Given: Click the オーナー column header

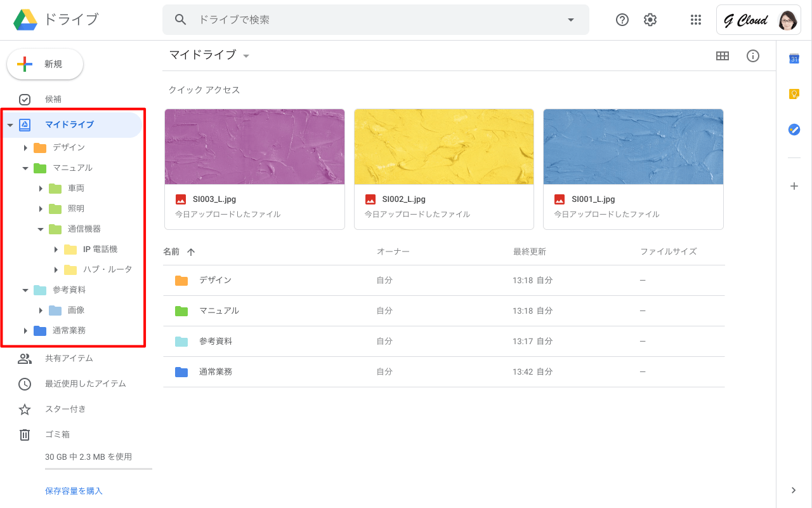Looking at the screenshot, I should [x=393, y=251].
